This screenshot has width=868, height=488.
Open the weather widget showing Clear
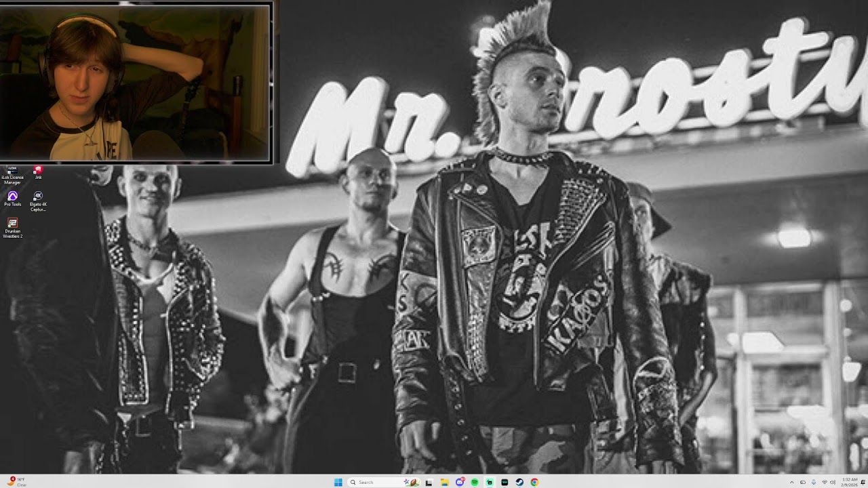click(18, 482)
